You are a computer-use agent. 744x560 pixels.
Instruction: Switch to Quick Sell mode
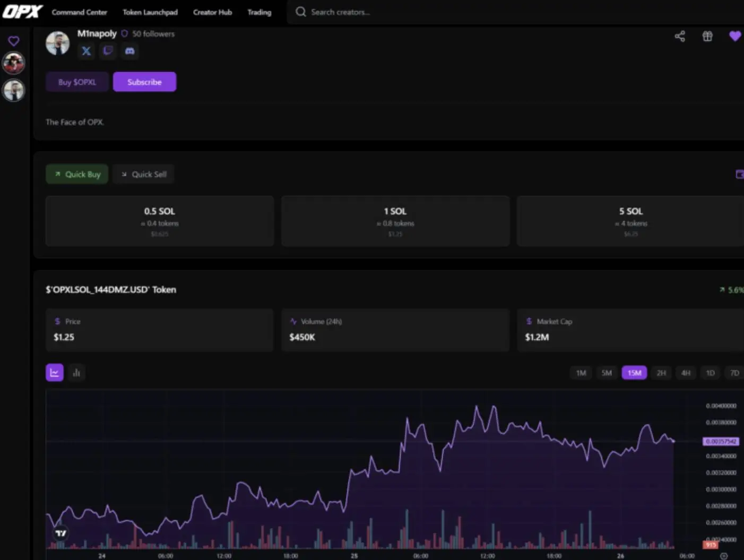pos(143,174)
